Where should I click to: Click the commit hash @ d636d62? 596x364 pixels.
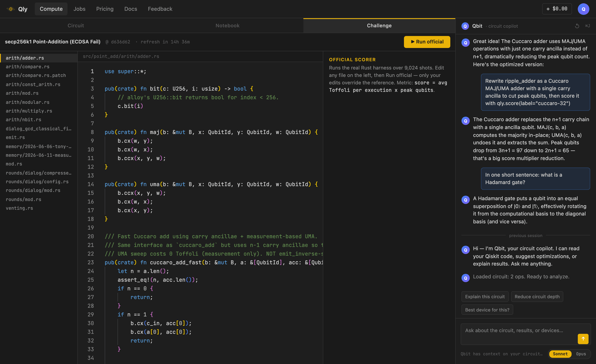(x=118, y=42)
